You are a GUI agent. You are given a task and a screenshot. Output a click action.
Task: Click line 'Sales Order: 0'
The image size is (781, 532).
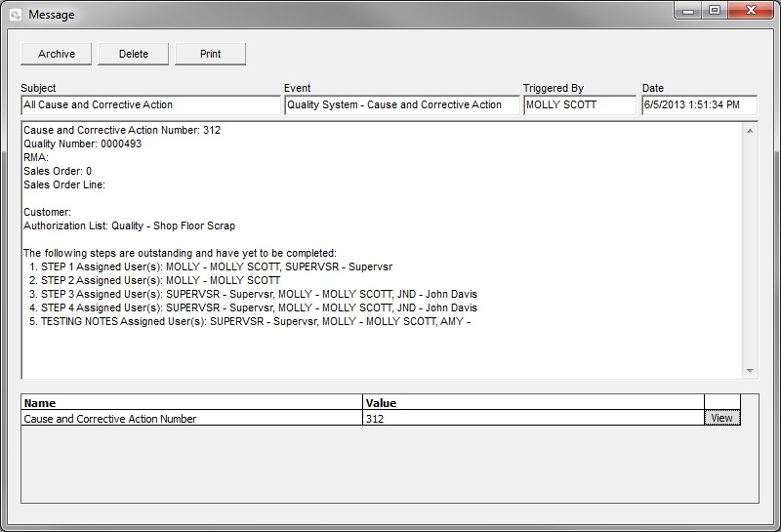[x=58, y=172]
